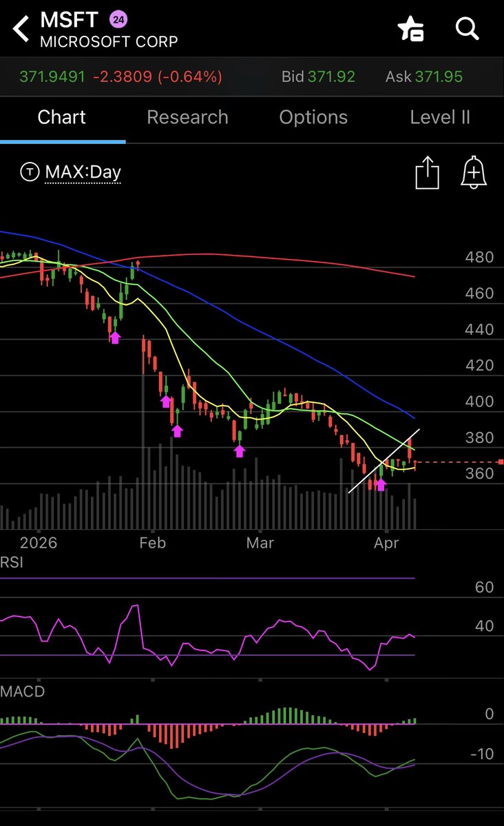The height and width of the screenshot is (826, 504).
Task: Tap the Feb date axis label
Action: click(x=153, y=543)
